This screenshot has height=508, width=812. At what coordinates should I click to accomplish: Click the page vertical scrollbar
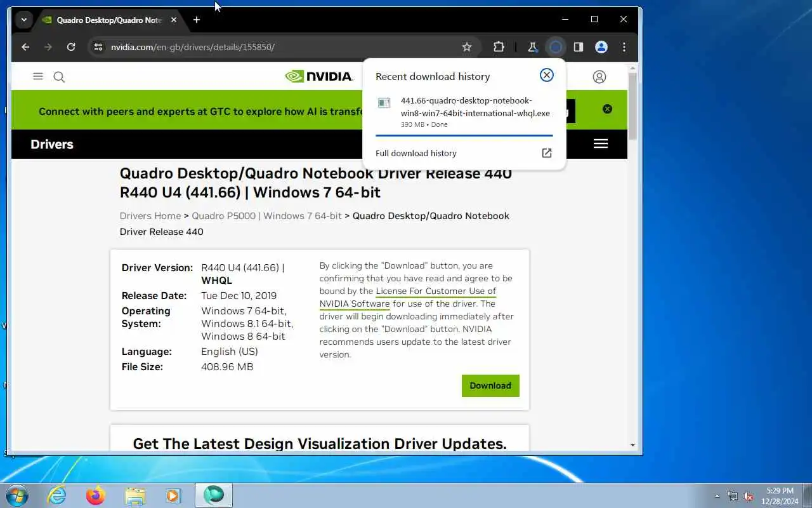point(632,107)
